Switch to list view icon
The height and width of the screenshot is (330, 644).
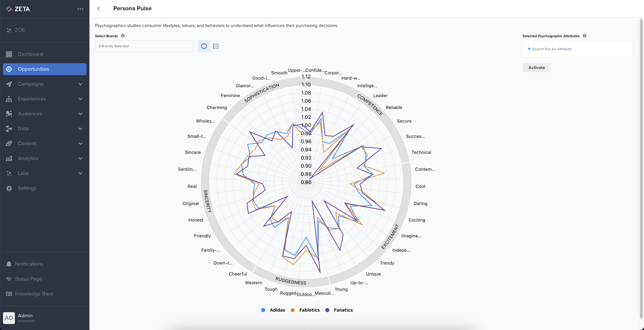coord(216,46)
